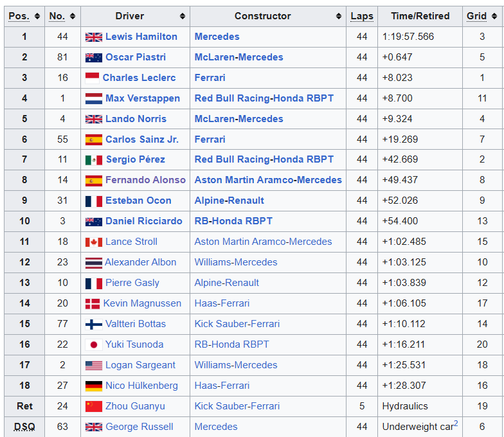Image resolution: width=504 pixels, height=437 pixels.
Task: Open Kevin Magnussen driver link
Action: point(142,303)
